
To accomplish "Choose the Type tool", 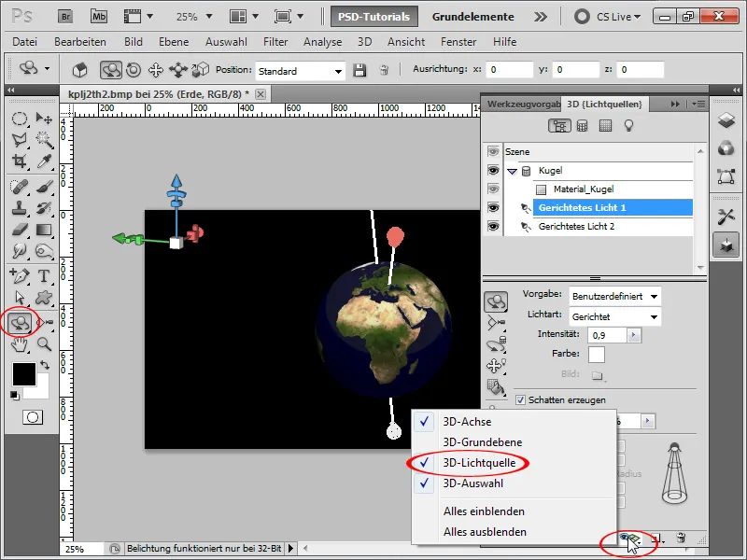I will tap(44, 275).
